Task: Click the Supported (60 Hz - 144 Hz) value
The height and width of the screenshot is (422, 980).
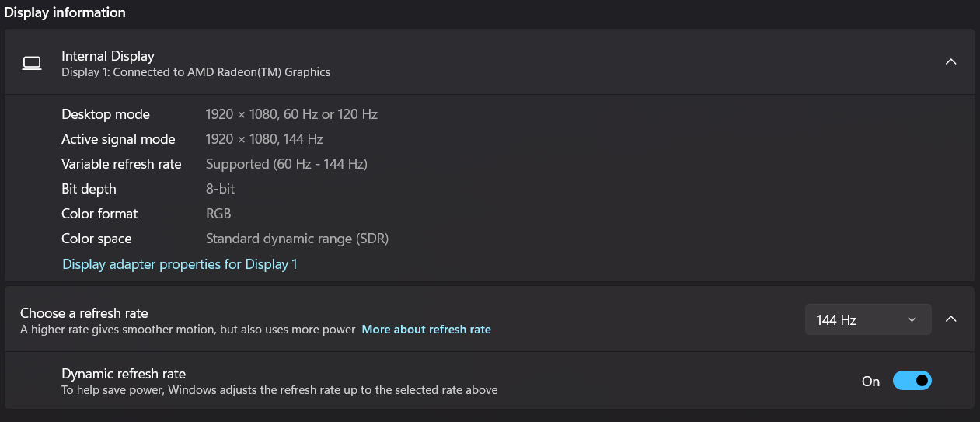Action: click(286, 164)
